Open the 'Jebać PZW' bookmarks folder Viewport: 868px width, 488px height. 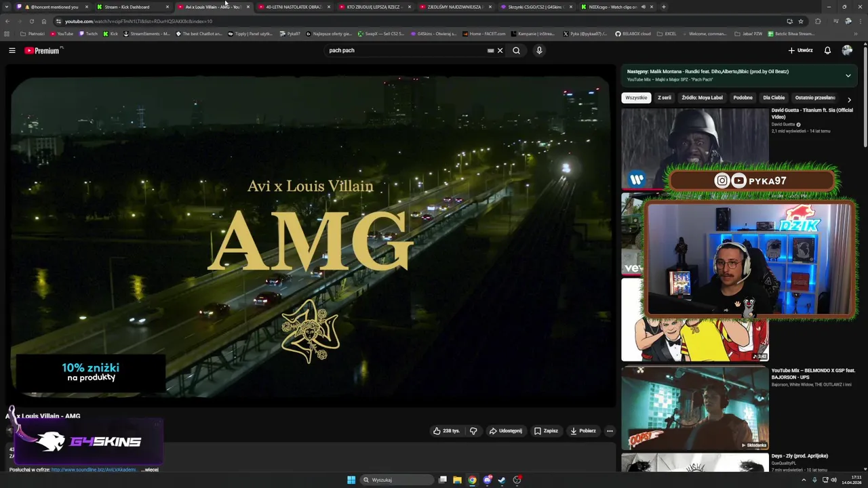(749, 33)
